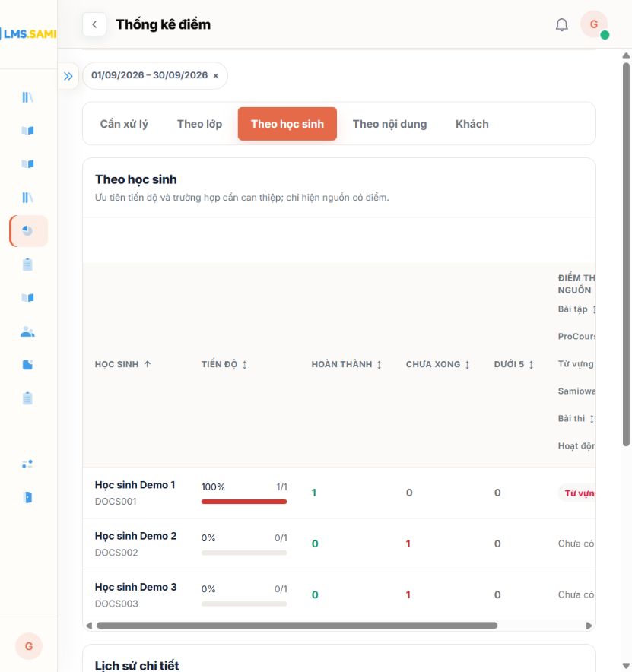Open the Học sinh Demo 2 row

(x=338, y=544)
